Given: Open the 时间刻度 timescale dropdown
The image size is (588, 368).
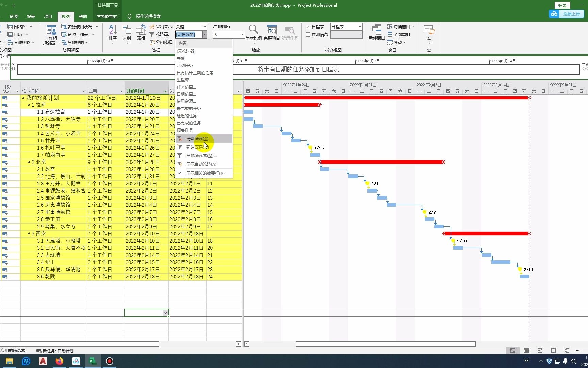Looking at the screenshot, I should [x=242, y=34].
